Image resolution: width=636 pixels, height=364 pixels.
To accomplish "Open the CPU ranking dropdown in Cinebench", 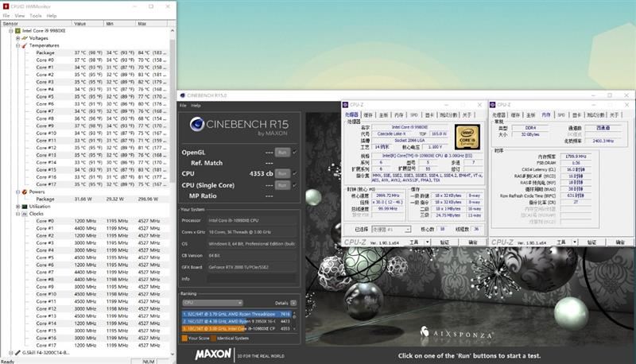I will pyautogui.click(x=212, y=303).
